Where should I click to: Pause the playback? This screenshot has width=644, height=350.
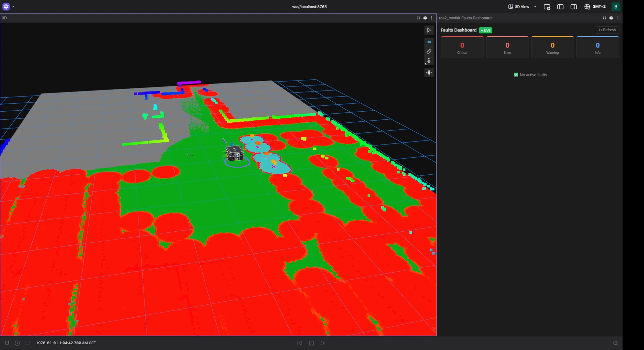pyautogui.click(x=311, y=343)
